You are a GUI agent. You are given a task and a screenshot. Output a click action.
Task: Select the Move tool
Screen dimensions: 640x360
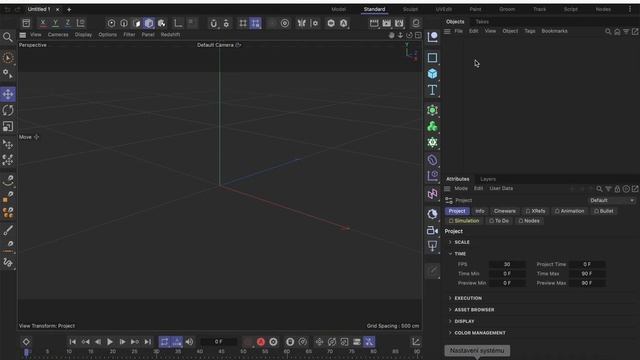[x=8, y=94]
